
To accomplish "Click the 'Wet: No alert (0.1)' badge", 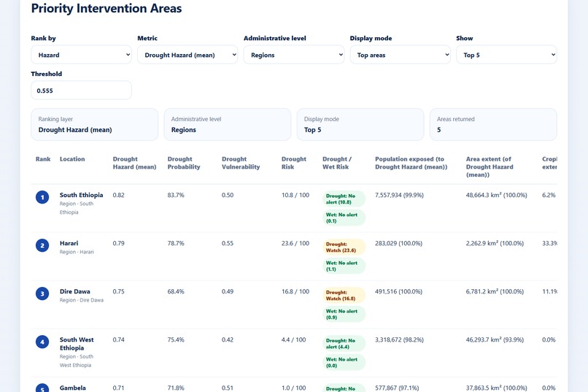I will (x=344, y=218).
